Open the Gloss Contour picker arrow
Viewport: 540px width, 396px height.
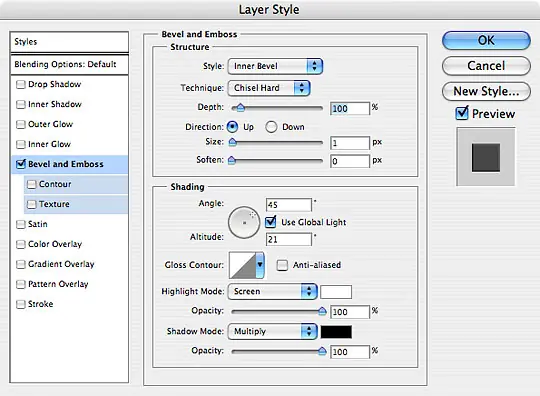260,265
